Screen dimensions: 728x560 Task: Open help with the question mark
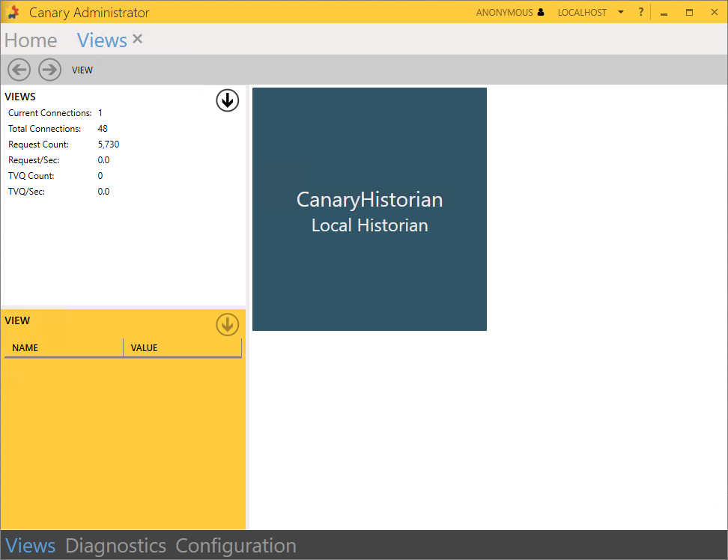pos(640,13)
